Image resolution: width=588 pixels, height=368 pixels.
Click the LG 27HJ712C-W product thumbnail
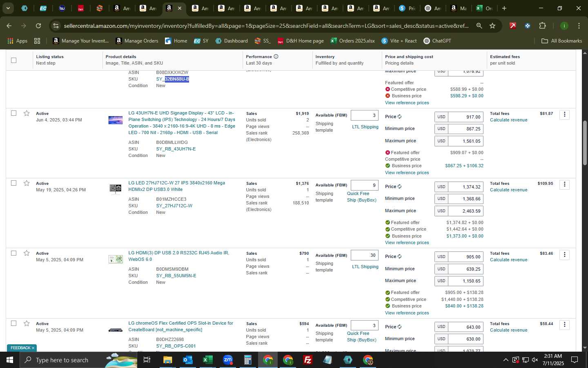pyautogui.click(x=116, y=188)
